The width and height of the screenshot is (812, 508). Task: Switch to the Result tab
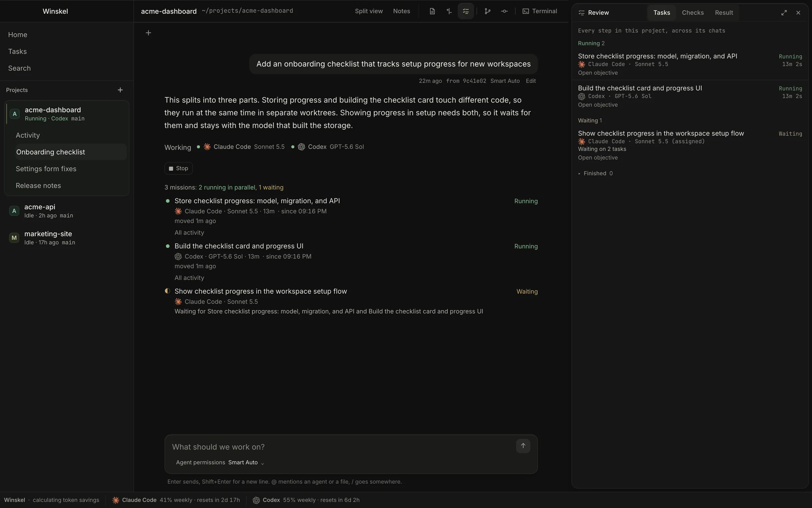724,13
